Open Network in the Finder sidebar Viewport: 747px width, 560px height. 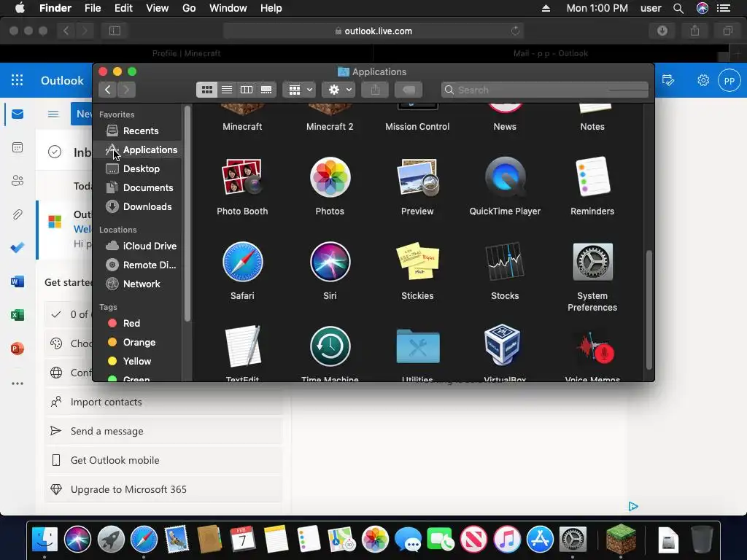pyautogui.click(x=138, y=284)
